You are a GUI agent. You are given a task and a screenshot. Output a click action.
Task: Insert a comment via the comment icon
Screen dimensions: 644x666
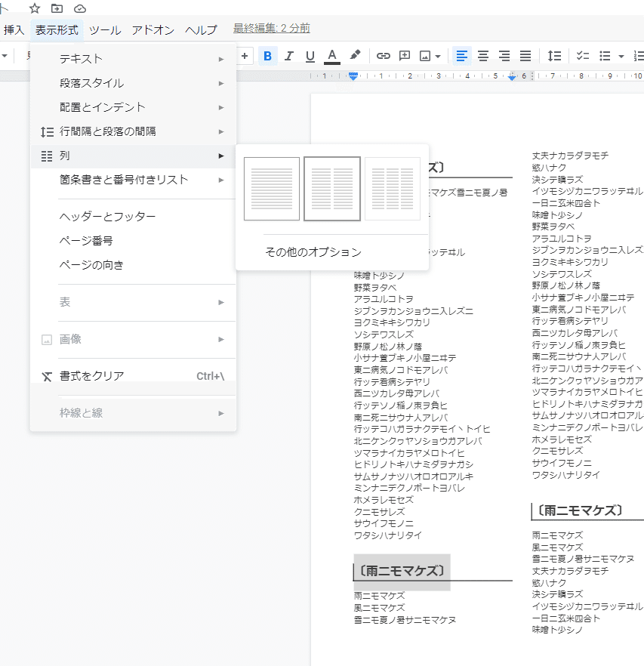(404, 56)
